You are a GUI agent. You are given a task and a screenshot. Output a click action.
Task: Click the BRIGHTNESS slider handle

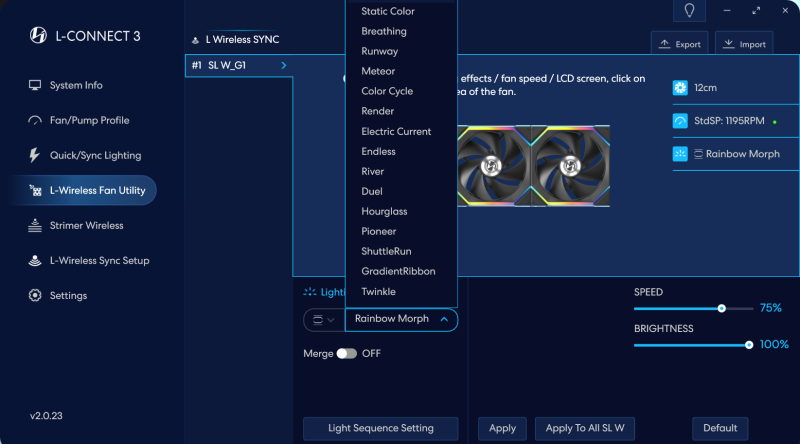pos(749,345)
